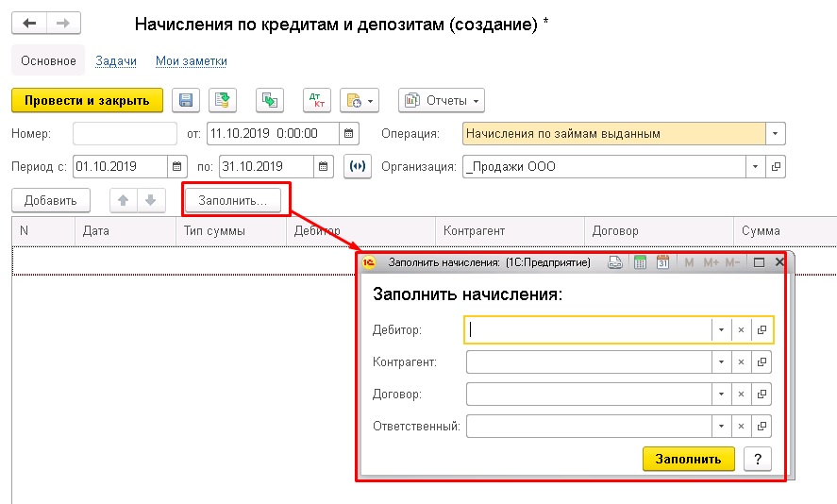Expand the Дебитор dropdown in dialog
This screenshot has height=504, width=837.
[721, 330]
